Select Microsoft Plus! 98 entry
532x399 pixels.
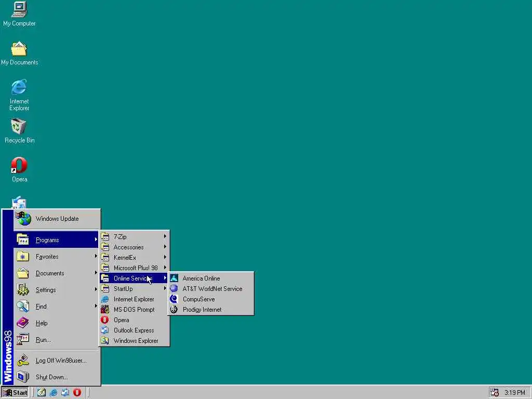[135, 268]
